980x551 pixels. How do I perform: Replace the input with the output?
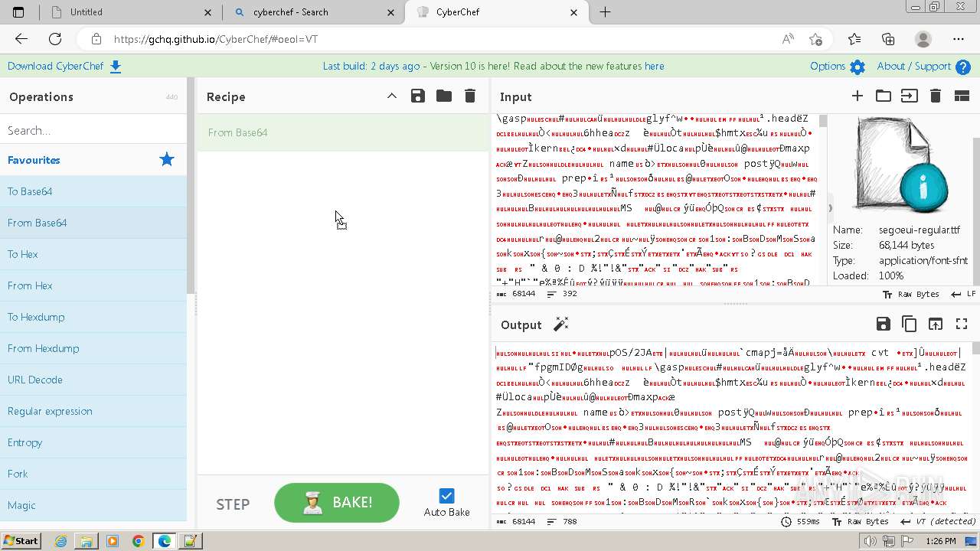(x=936, y=324)
